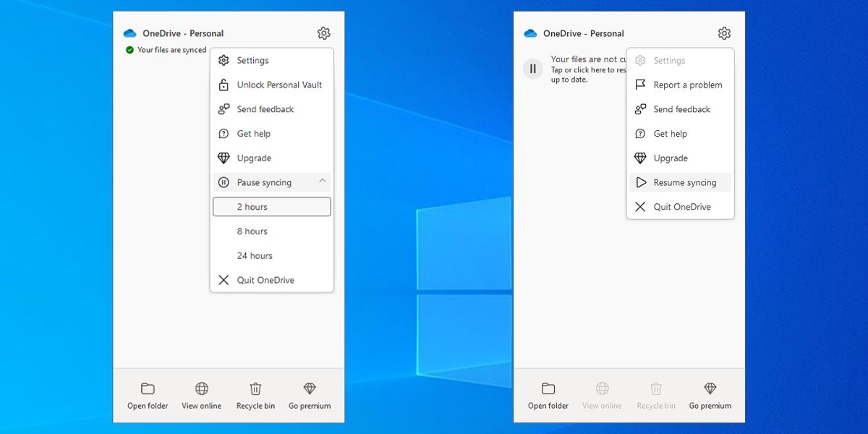Click the paused sync icon in right panel

coord(533,69)
